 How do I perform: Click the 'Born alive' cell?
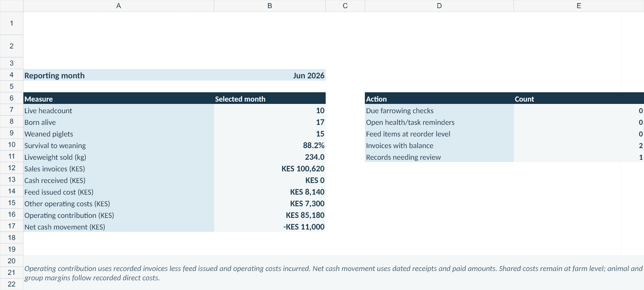119,121
